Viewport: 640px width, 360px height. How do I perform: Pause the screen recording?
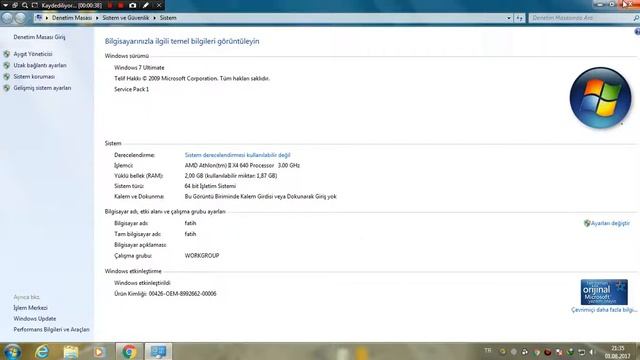point(110,5)
